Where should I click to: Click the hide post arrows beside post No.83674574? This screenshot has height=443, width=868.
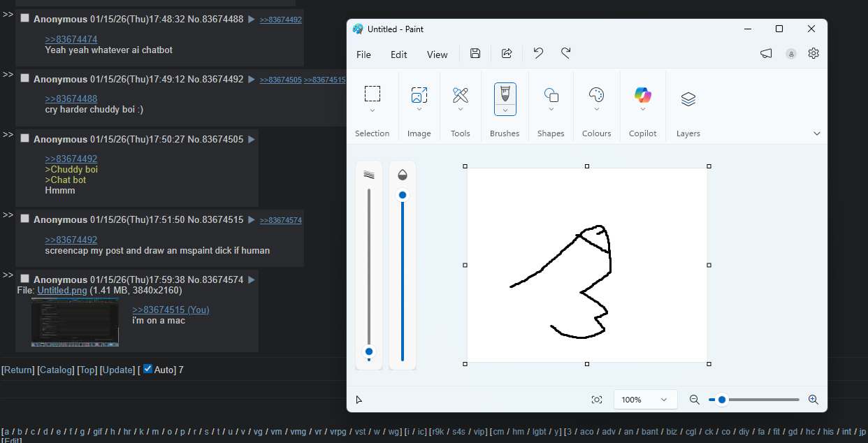click(8, 274)
